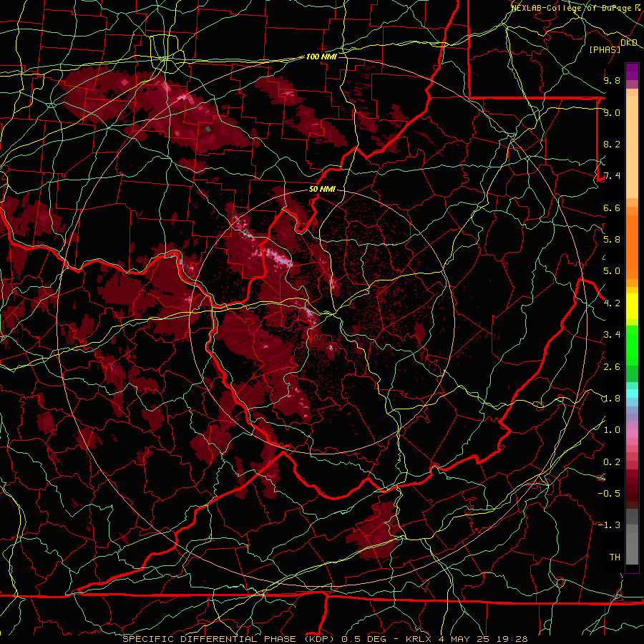Image resolution: width=644 pixels, height=644 pixels.
Task: Select the 9.0 value on the scale
Action: 612,112
